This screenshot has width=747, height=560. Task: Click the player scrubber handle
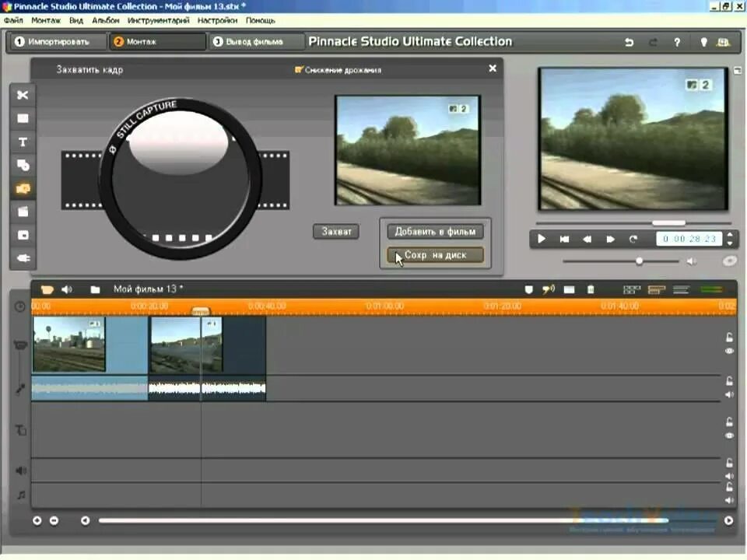[668, 223]
